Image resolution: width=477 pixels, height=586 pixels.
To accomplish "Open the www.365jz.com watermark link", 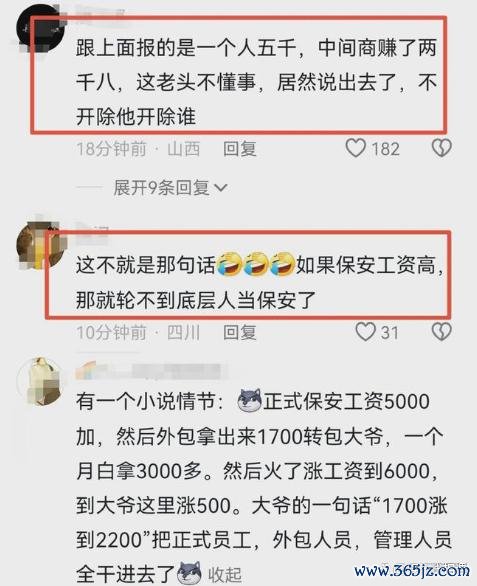I will (x=412, y=571).
